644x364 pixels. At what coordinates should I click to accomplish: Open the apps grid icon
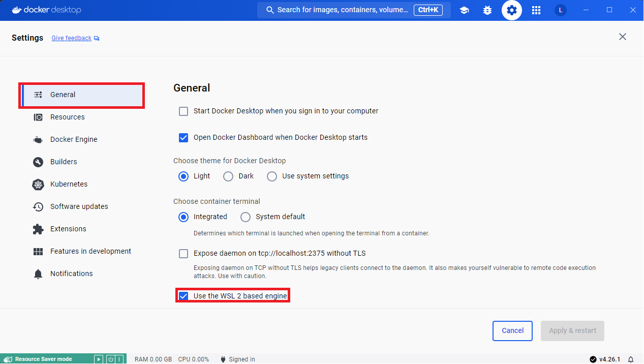[x=536, y=10]
